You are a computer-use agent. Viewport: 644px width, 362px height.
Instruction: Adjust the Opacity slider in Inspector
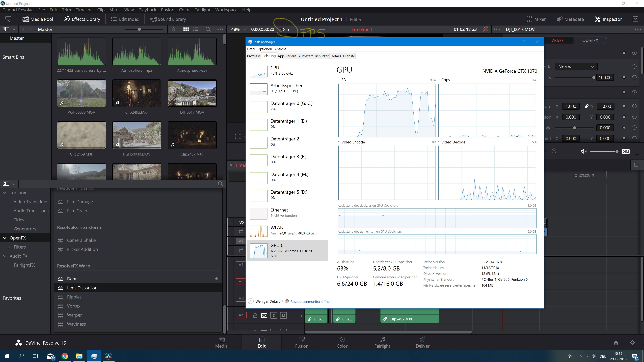click(594, 78)
